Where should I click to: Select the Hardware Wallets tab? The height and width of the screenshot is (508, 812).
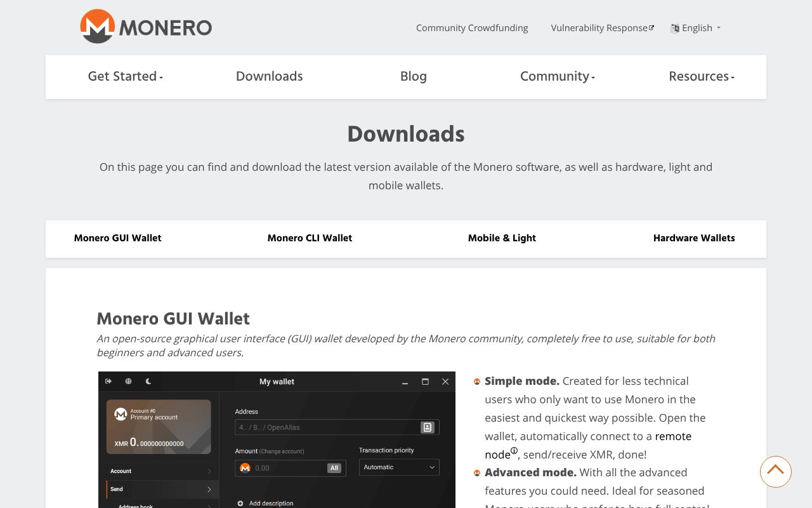click(694, 239)
